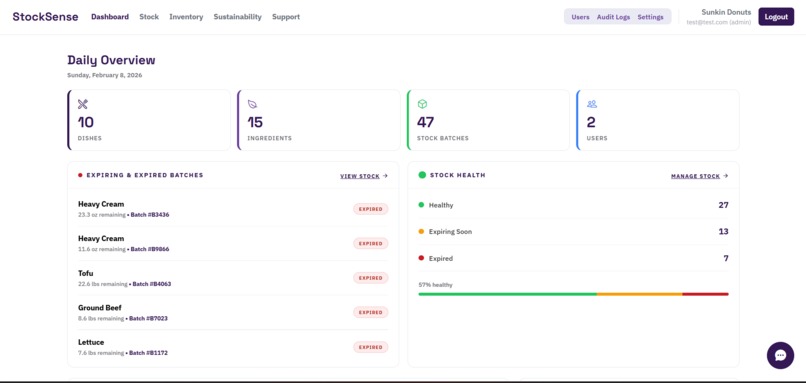Click the Expiring Soon count 13
Screen dimensions: 806x383
click(x=723, y=231)
